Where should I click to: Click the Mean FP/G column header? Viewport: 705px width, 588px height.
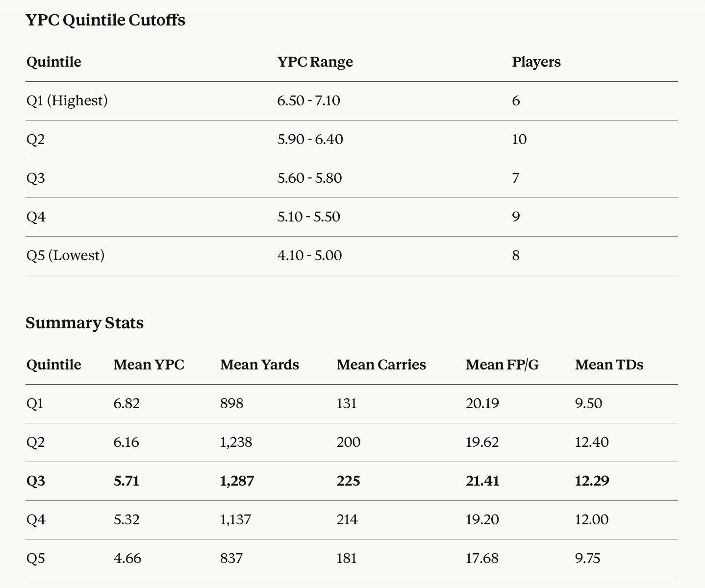(502, 365)
